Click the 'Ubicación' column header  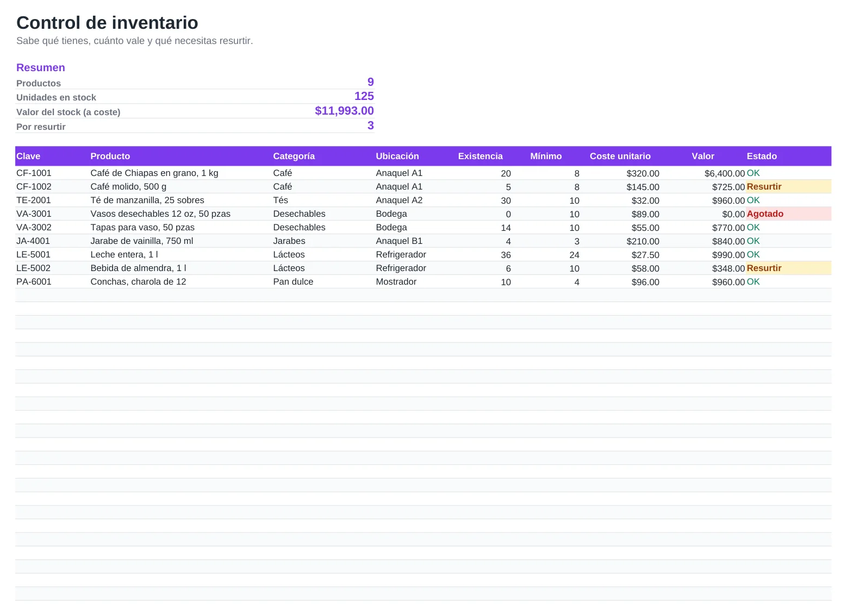pyautogui.click(x=397, y=156)
